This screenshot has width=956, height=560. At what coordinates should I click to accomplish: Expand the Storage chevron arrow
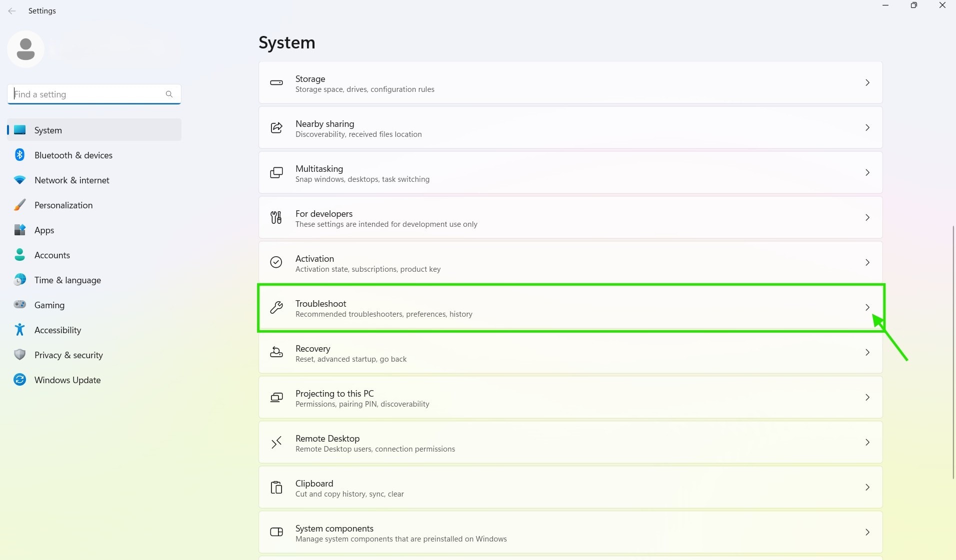[x=867, y=83]
